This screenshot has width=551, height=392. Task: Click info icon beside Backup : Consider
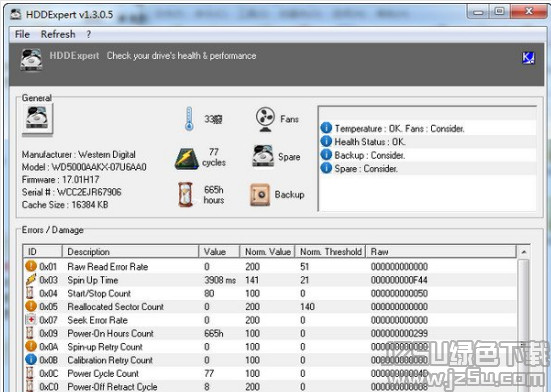[326, 154]
